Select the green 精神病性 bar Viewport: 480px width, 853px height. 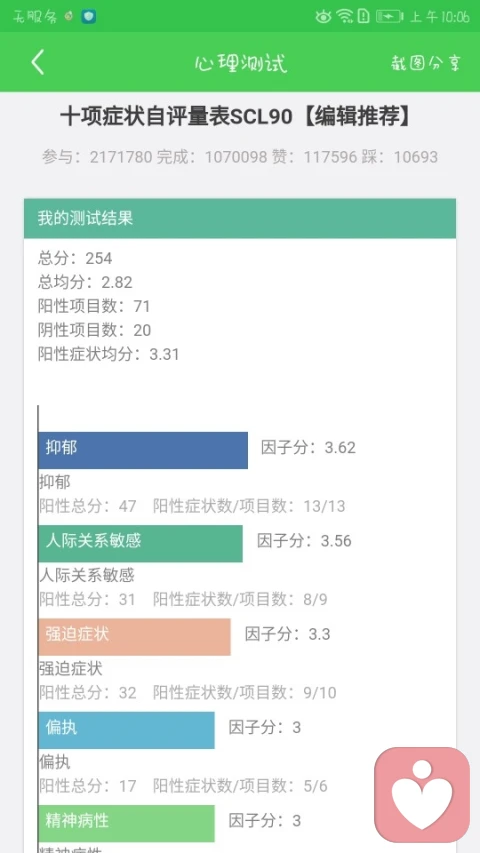[126, 823]
